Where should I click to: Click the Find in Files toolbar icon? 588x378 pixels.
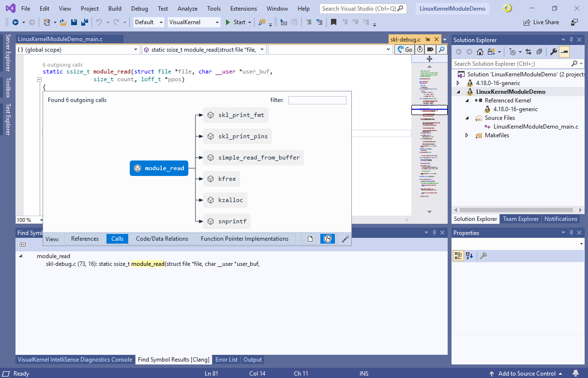262,22
